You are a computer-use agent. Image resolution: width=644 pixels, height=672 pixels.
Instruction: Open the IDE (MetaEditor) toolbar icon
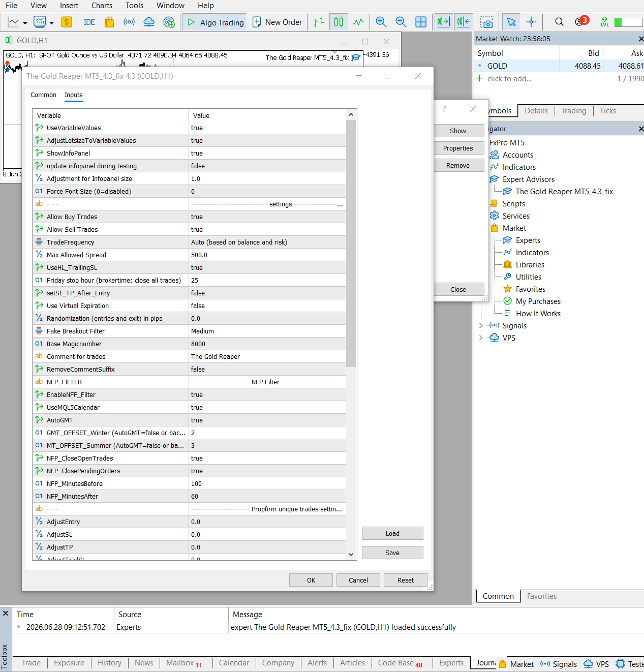(89, 22)
